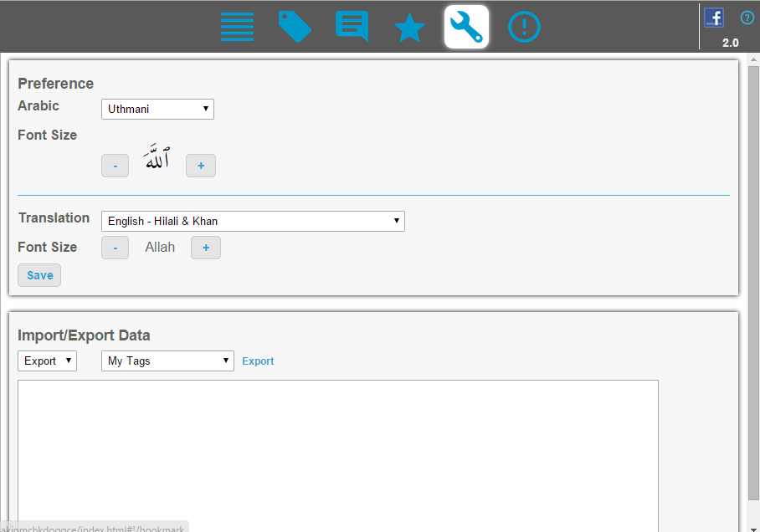Screen dimensions: 760x532
Task: Click the scrollbar up arrow
Action: pos(753,59)
